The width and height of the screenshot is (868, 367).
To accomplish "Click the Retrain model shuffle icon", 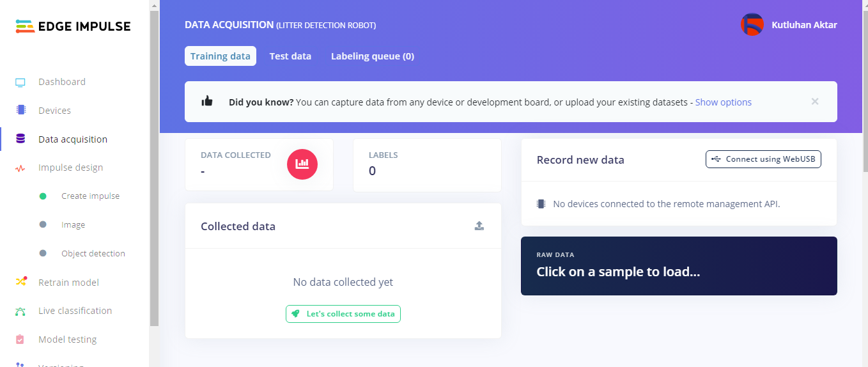I will click(x=20, y=282).
